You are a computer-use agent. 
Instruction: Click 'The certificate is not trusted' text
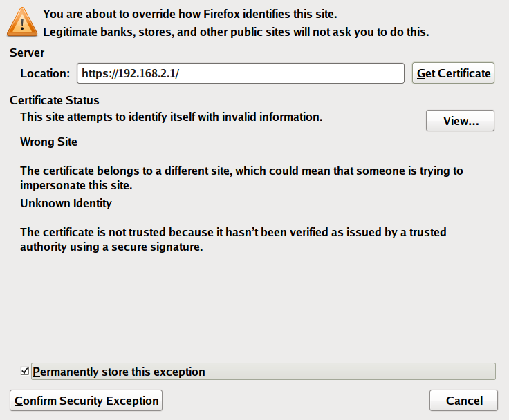[x=233, y=232]
